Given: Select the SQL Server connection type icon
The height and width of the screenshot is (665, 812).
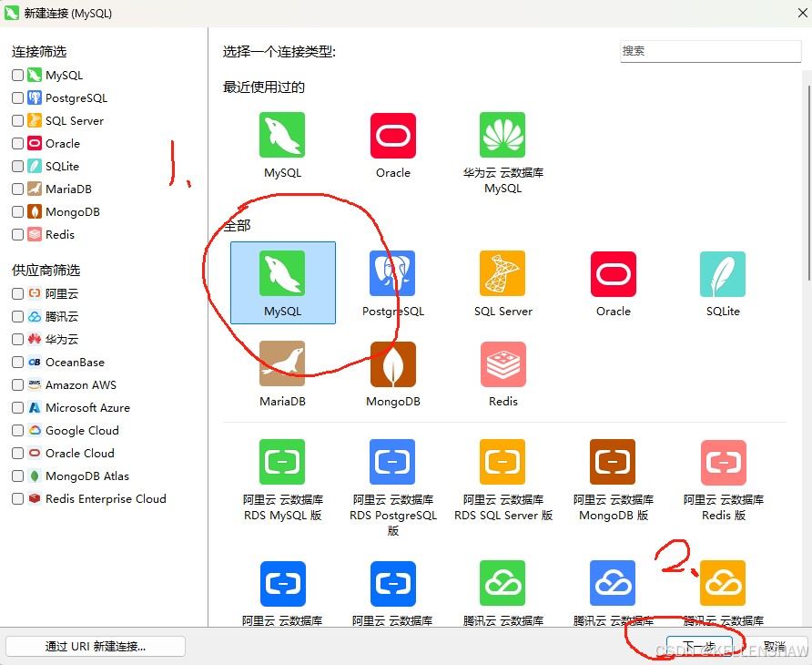Looking at the screenshot, I should pyautogui.click(x=502, y=273).
